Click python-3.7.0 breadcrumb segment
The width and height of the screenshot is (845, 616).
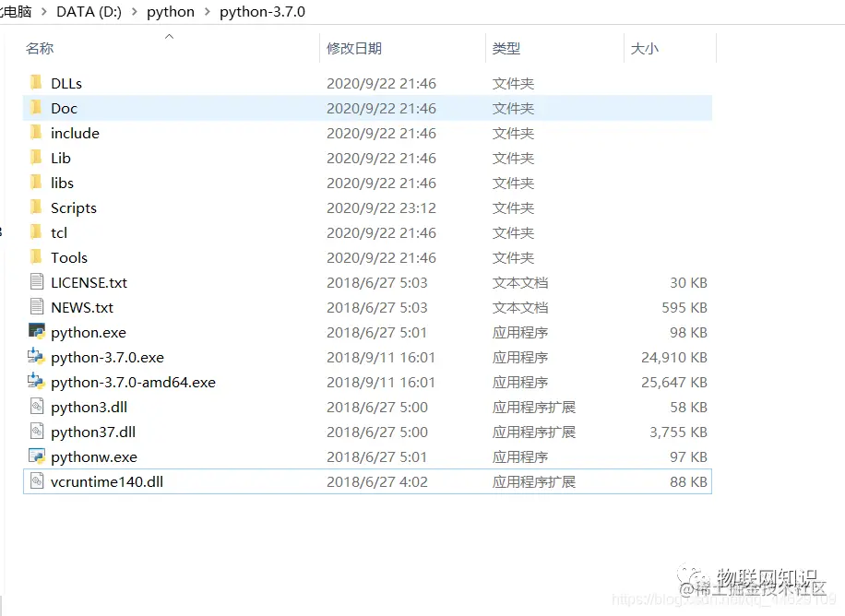(x=262, y=12)
